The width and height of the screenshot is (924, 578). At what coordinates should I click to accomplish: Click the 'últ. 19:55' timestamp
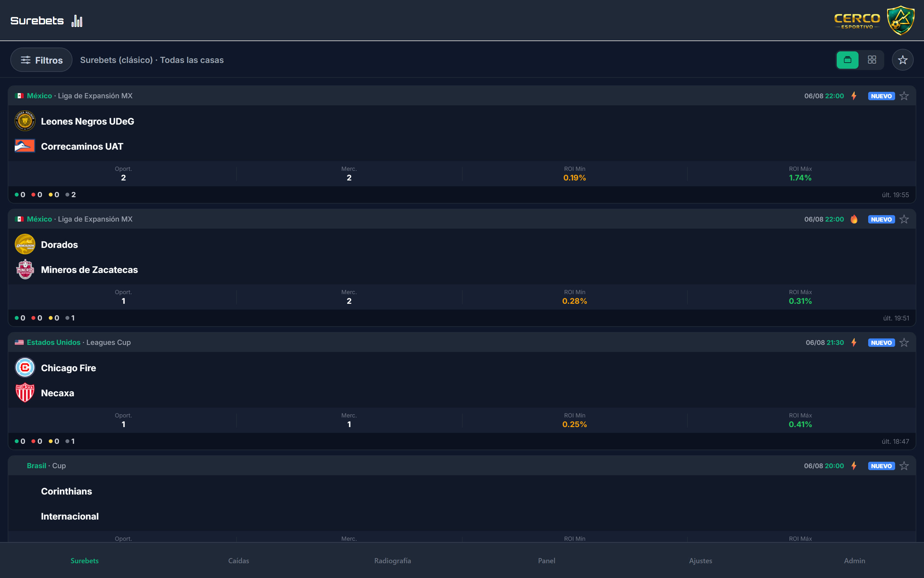(895, 195)
